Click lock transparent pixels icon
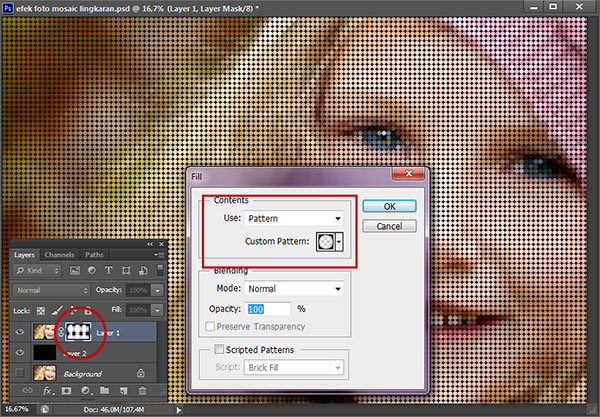 (x=41, y=310)
